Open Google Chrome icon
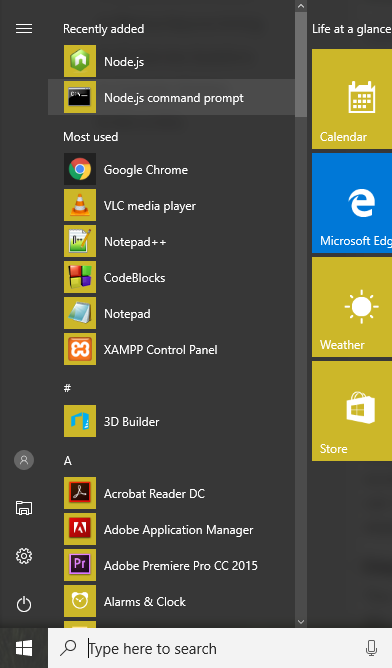 (80, 169)
